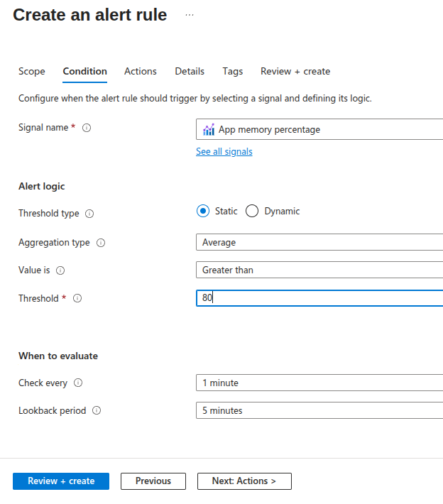This screenshot has width=443, height=504.
Task: Click the ellipsis menu beside the title
Action: point(190,15)
